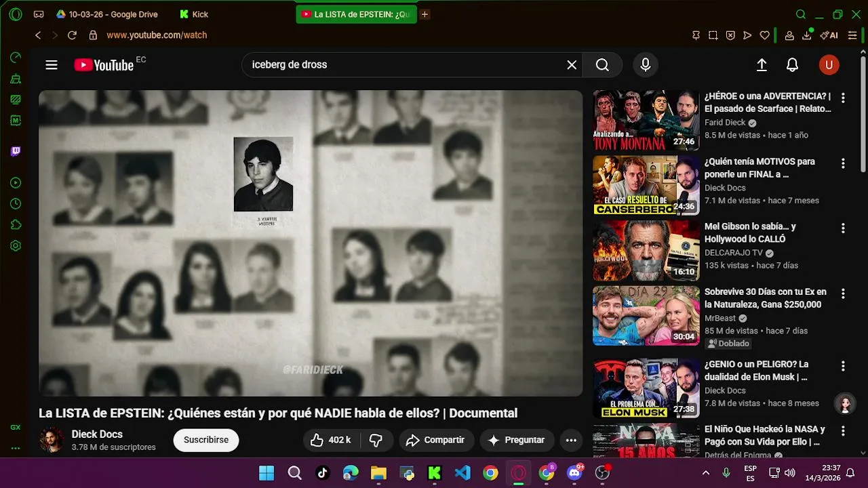868x488 pixels.
Task: Open the MrBeast 30:04 video thumbnail
Action: click(646, 316)
